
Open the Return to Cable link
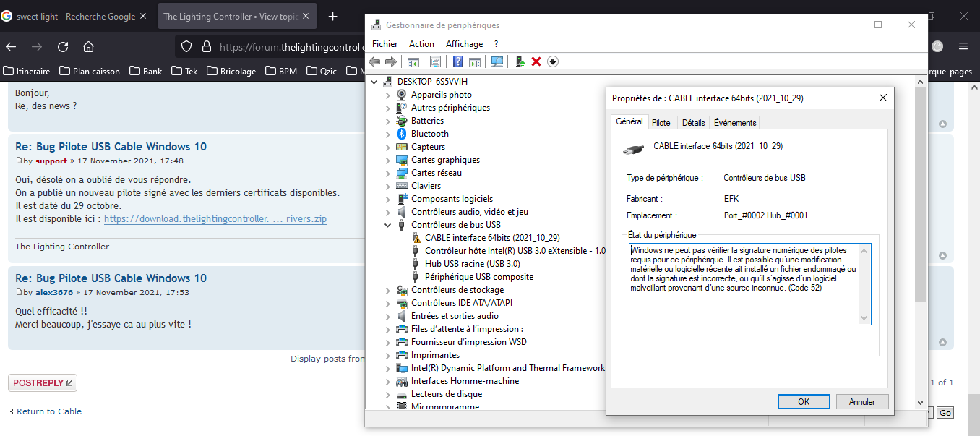pyautogui.click(x=49, y=411)
